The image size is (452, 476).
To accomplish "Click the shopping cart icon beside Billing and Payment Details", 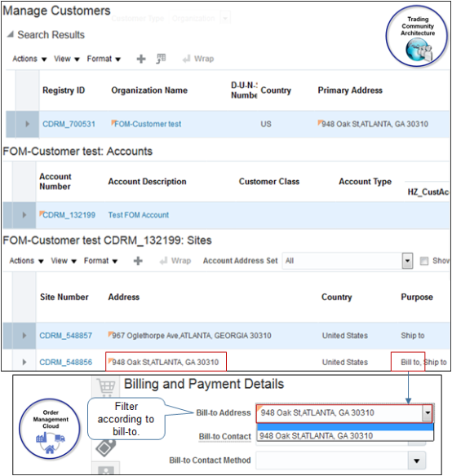I will (106, 386).
